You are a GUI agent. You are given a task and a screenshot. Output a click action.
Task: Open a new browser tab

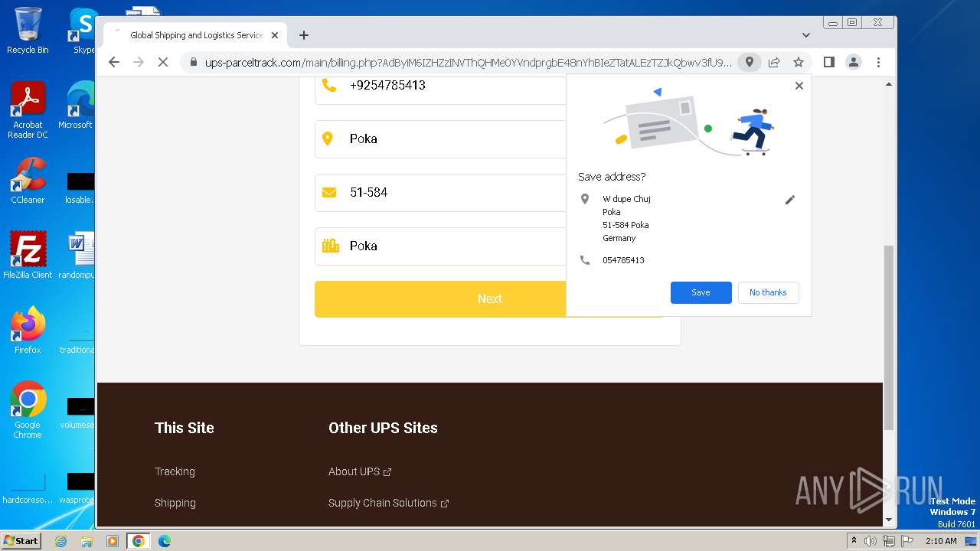(x=304, y=35)
